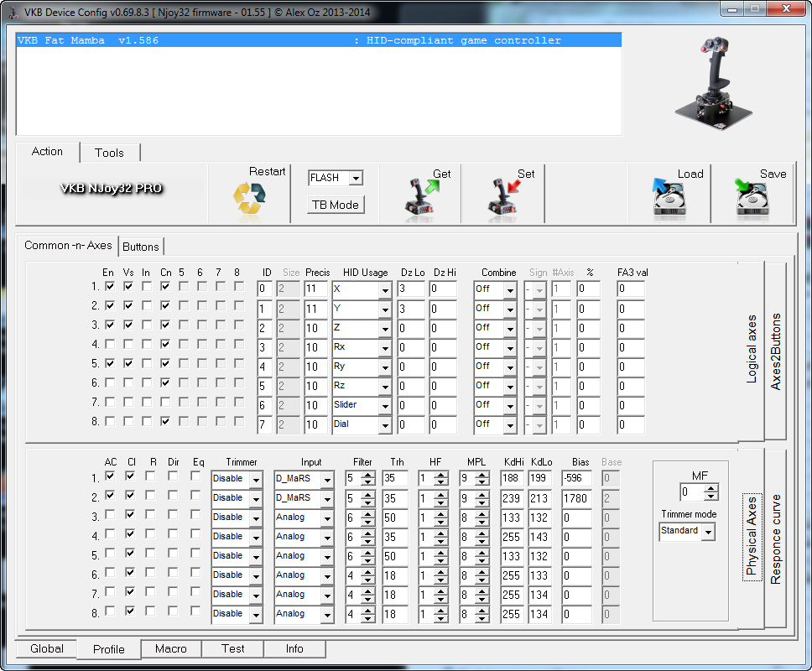Toggle Cn checkbox for logical axis 4
This screenshot has width=812, height=671.
click(x=165, y=344)
